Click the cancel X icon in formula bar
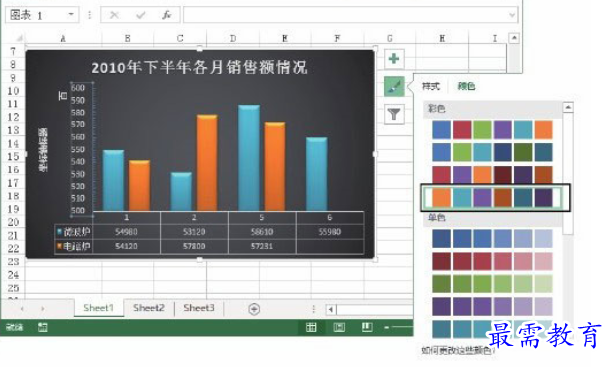 coord(114,15)
